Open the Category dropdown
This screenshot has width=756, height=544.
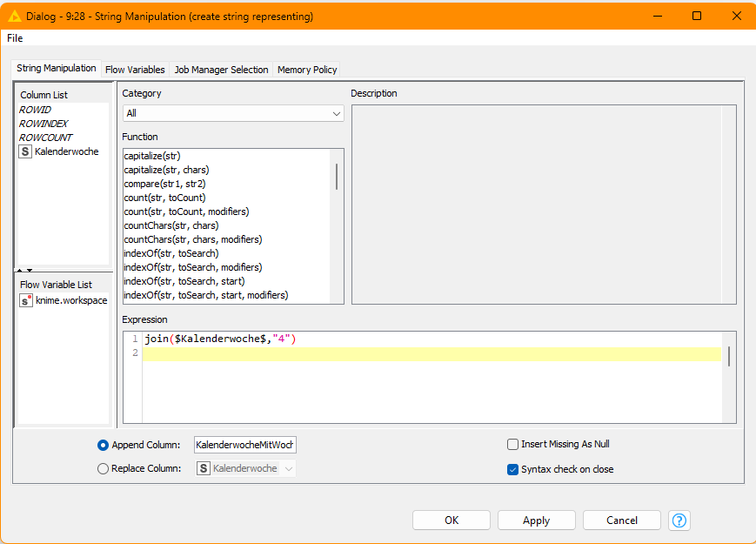tap(233, 113)
